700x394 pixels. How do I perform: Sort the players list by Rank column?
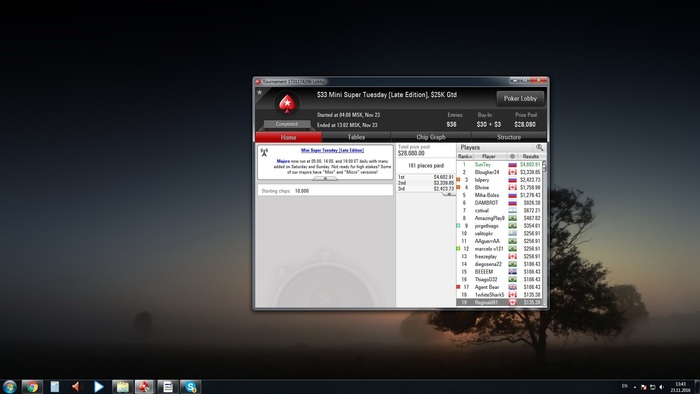465,157
